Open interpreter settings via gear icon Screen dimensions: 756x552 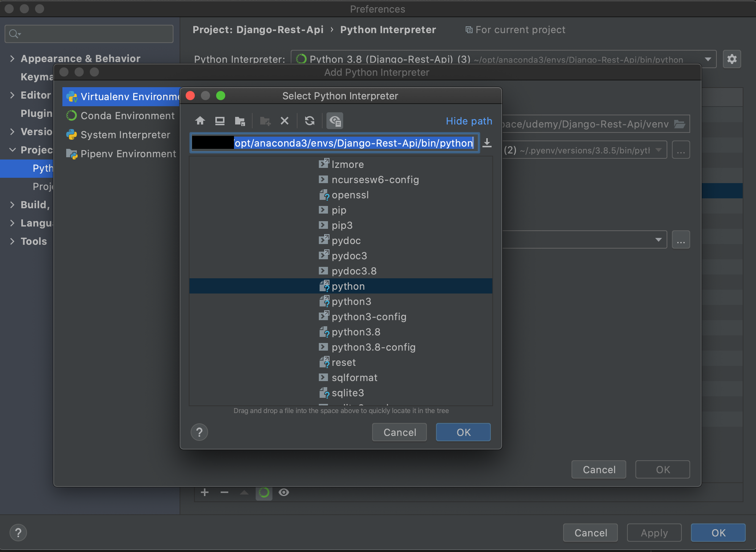(732, 59)
